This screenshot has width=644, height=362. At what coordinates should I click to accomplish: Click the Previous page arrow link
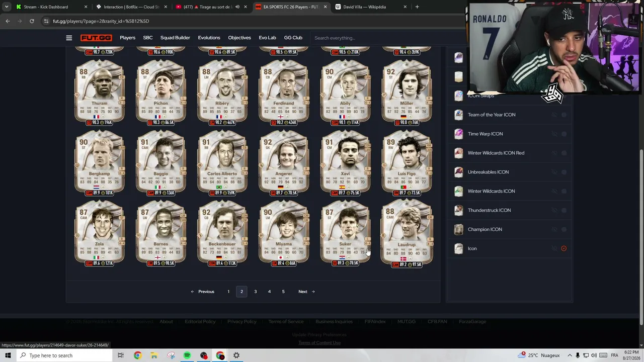202,292
